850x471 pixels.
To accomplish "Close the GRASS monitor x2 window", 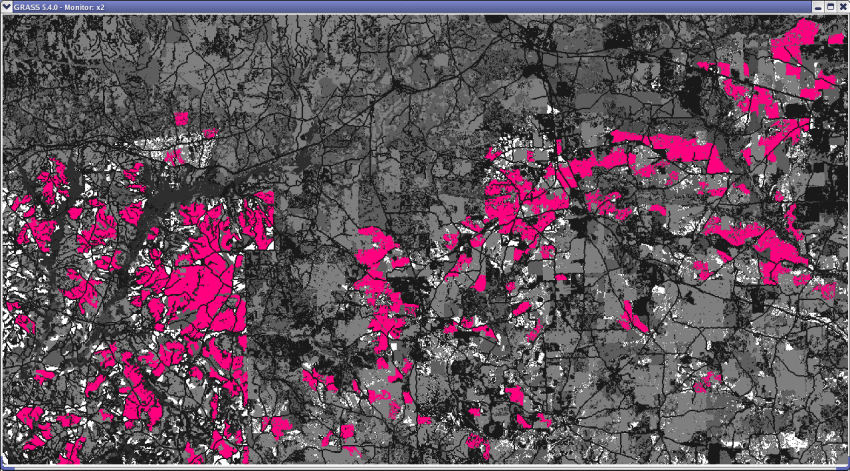I will tap(842, 7).
